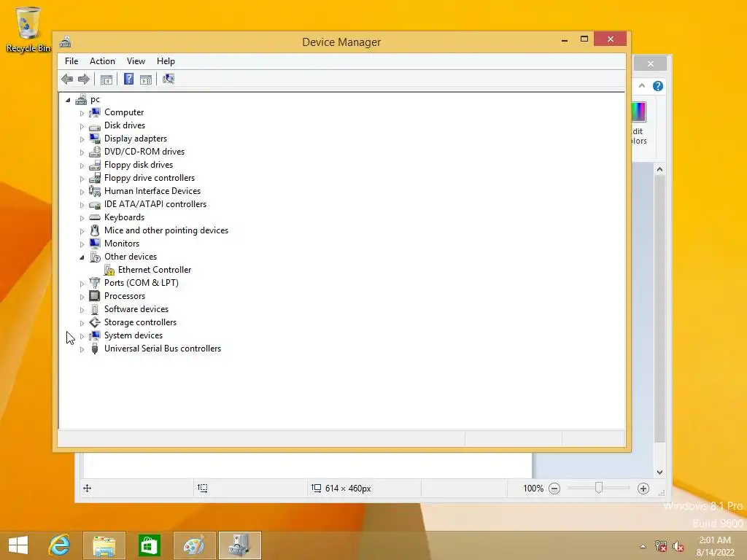Select the Floppy disk drives icon
Screen dimensions: 747x560
click(x=95, y=165)
